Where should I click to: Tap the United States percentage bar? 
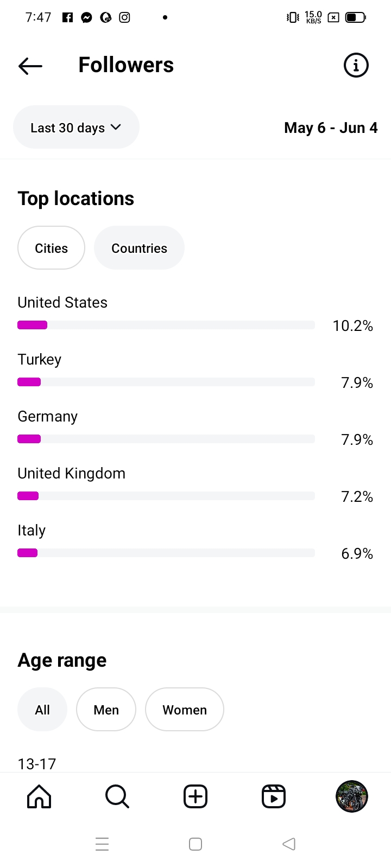[x=166, y=325]
